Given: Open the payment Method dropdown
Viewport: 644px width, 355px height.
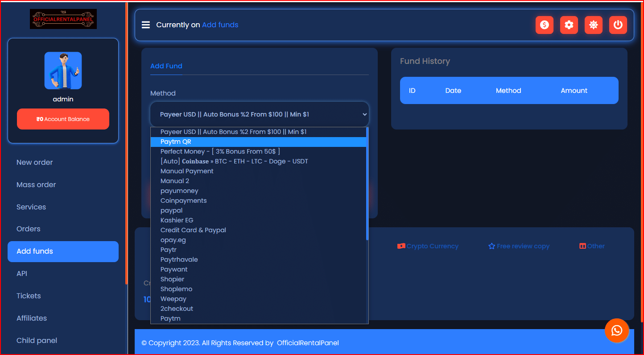Looking at the screenshot, I should [259, 114].
